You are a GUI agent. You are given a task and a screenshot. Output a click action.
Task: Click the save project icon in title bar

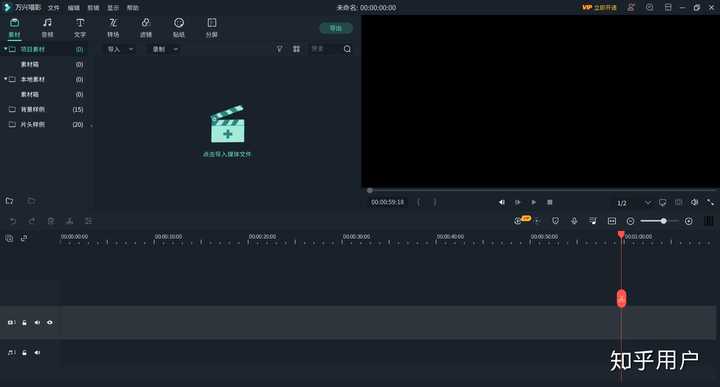pos(668,7)
